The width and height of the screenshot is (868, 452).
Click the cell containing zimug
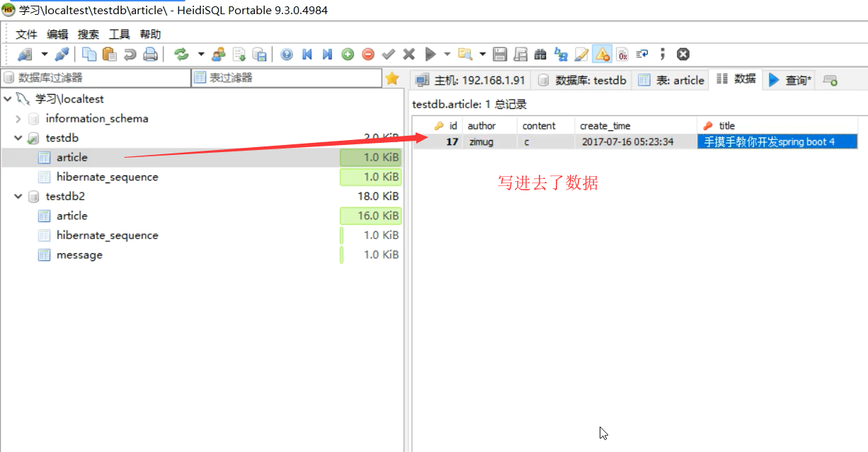[x=490, y=141]
